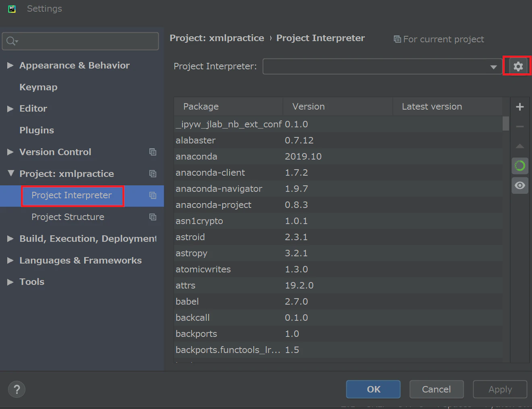
Task: Toggle the Conda package manager icon
Action: point(520,166)
